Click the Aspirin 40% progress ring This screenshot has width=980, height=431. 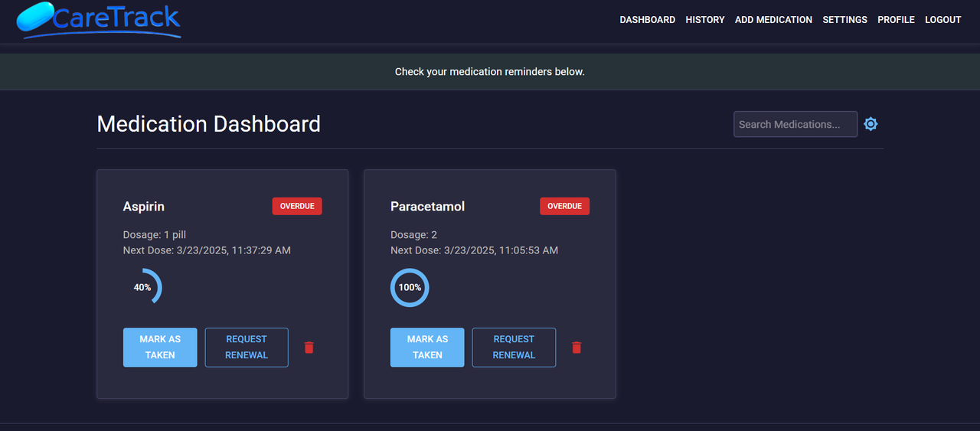142,287
